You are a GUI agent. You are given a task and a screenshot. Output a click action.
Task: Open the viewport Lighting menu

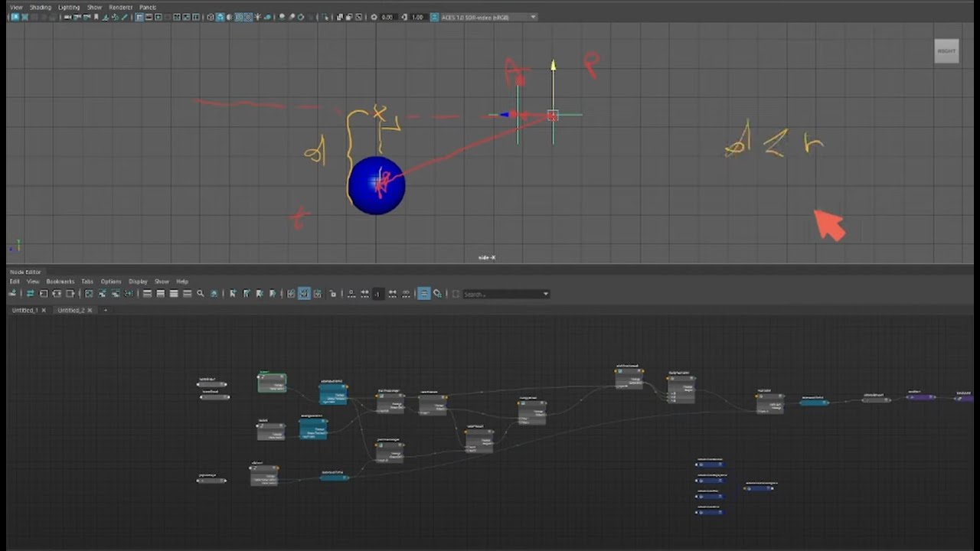click(69, 7)
